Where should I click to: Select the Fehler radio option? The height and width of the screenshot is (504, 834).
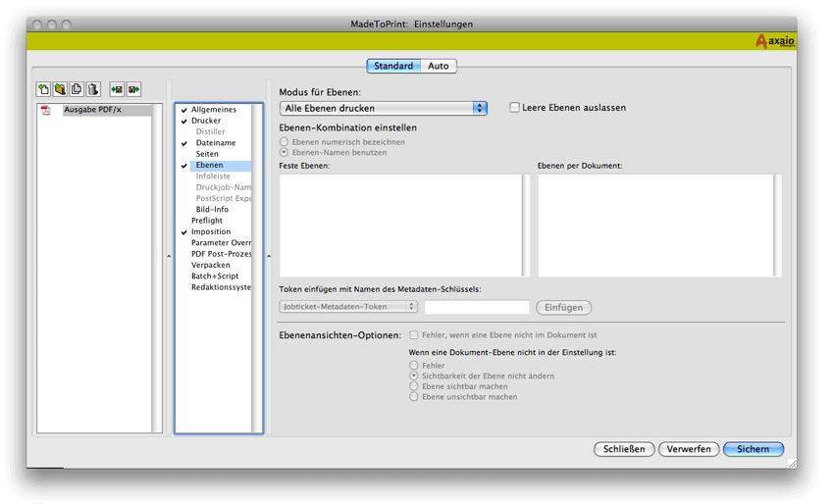coord(414,365)
